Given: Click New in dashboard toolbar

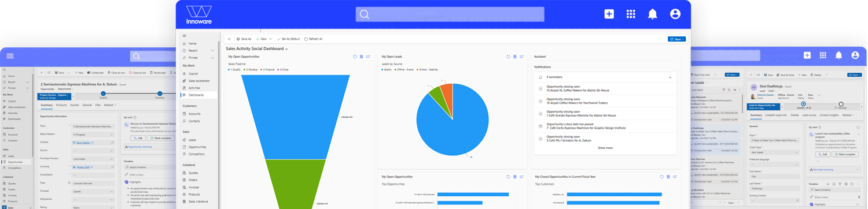Looking at the screenshot, I should pos(261,39).
